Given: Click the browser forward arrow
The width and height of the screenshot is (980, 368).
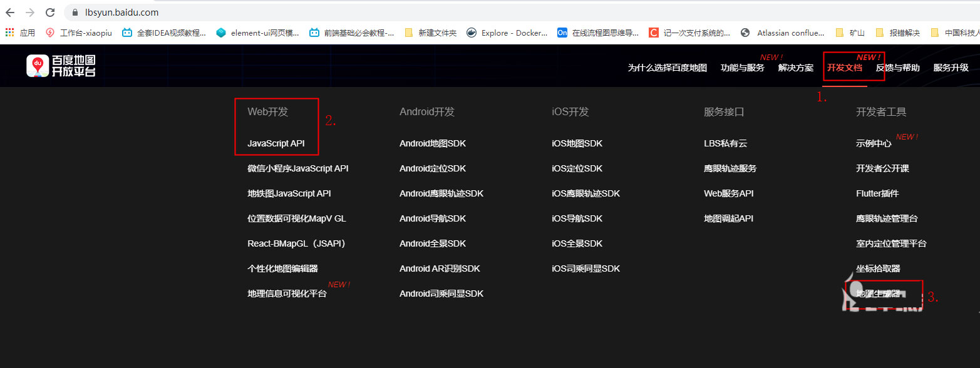Looking at the screenshot, I should (x=30, y=13).
